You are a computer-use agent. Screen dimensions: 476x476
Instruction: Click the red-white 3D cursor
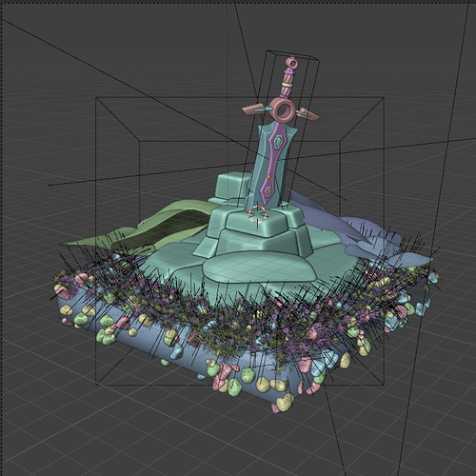(x=258, y=214)
